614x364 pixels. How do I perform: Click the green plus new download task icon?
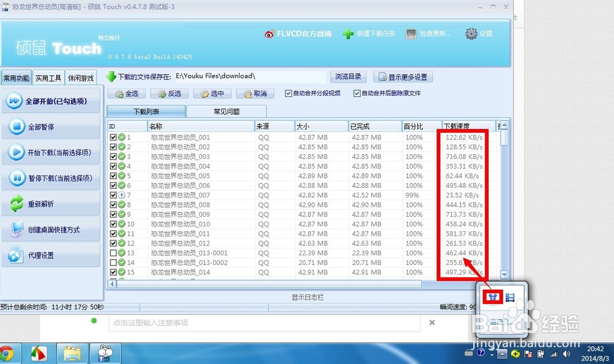click(348, 34)
